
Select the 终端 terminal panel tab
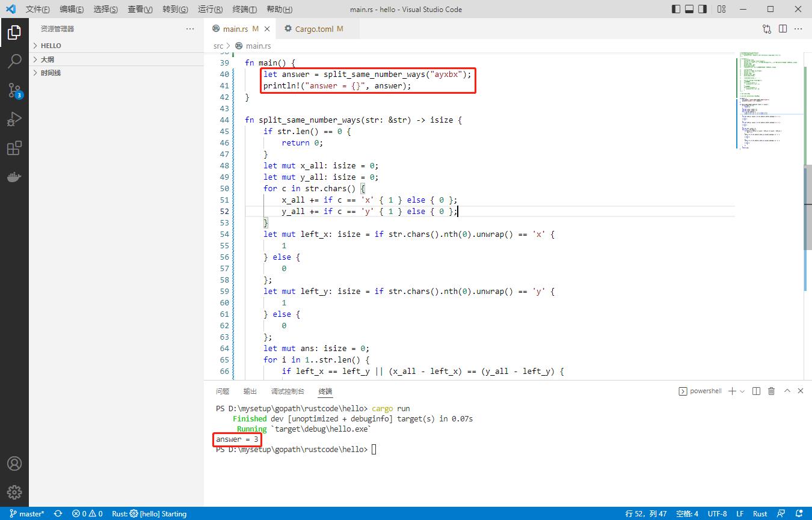[x=325, y=391]
